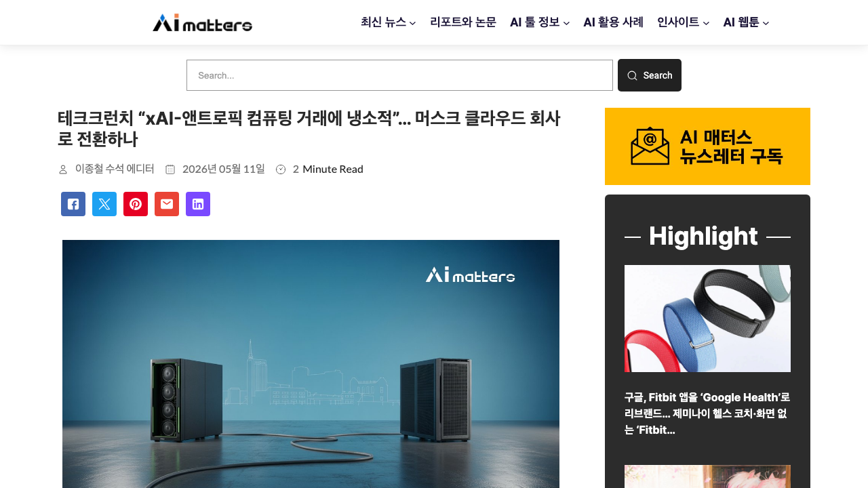Click the Search button
Screen dimensions: 868x488
click(650, 75)
